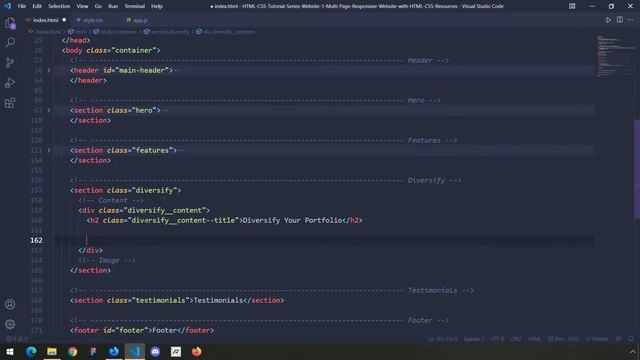Expand the folded section features block

pyautogui.click(x=49, y=150)
